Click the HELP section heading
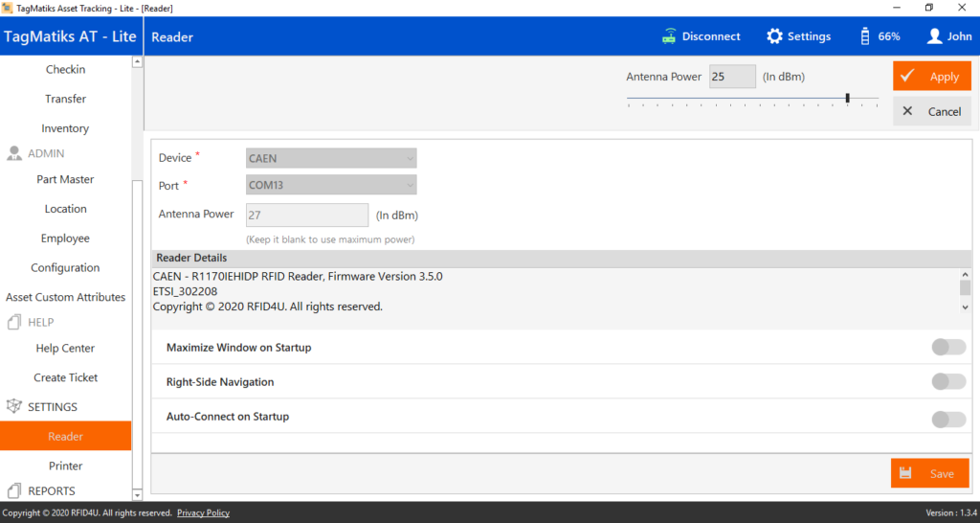The image size is (980, 523). [40, 322]
